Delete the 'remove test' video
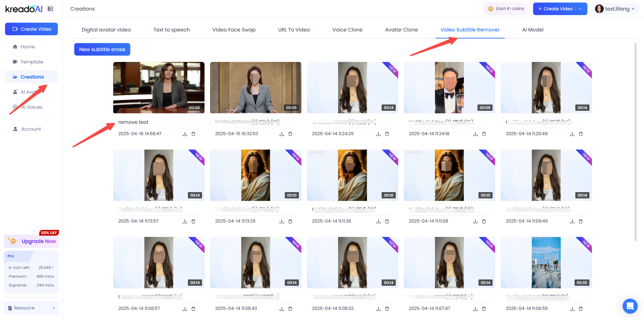 tap(193, 134)
